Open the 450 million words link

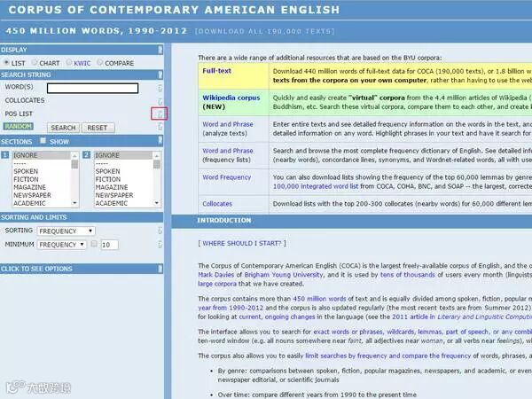click(319, 299)
